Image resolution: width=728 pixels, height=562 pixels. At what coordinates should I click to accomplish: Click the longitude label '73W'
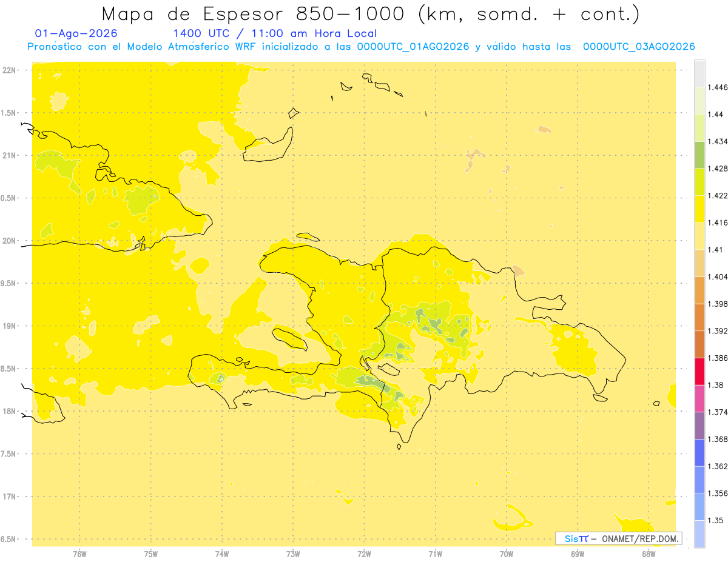pos(293,554)
